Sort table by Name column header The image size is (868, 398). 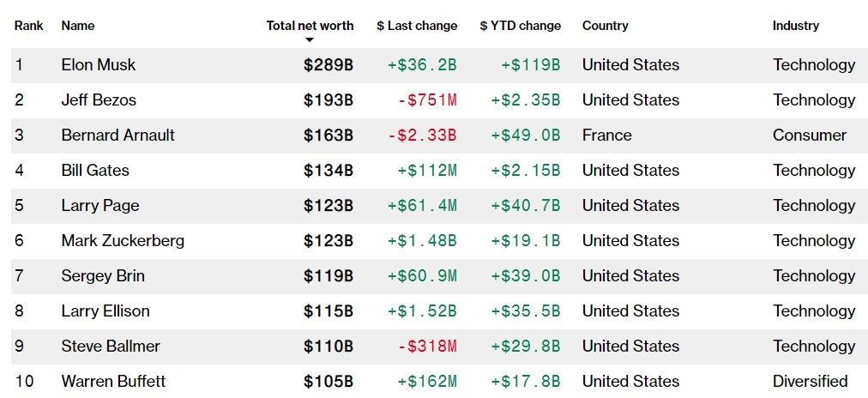coord(78,26)
